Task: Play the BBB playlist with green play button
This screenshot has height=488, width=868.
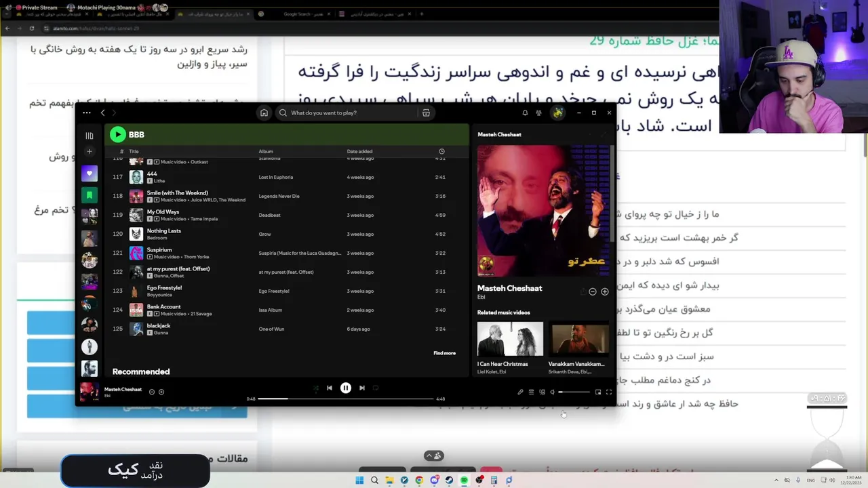Action: pos(118,134)
